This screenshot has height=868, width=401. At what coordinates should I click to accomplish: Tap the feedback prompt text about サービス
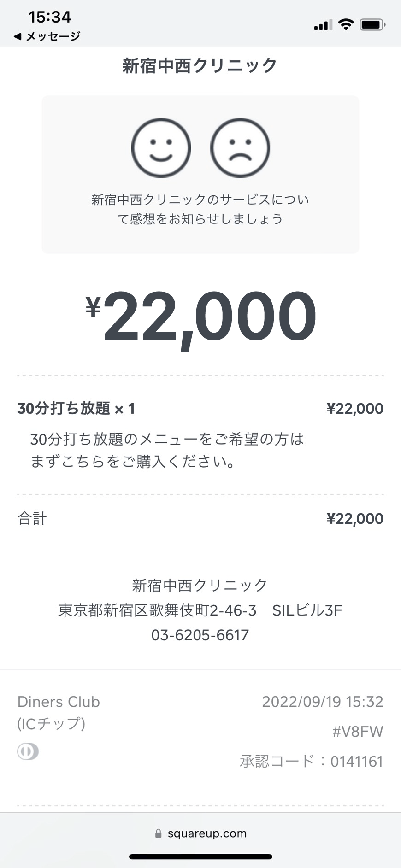(x=200, y=209)
